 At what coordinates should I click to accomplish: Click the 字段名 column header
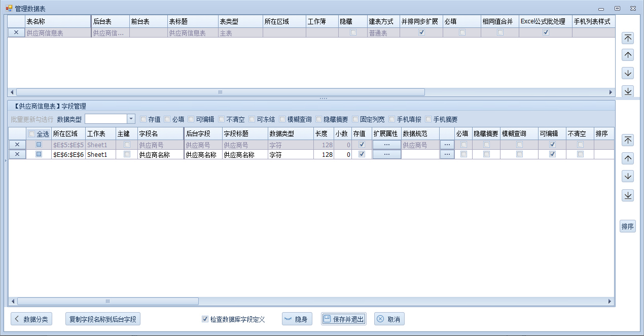click(160, 133)
